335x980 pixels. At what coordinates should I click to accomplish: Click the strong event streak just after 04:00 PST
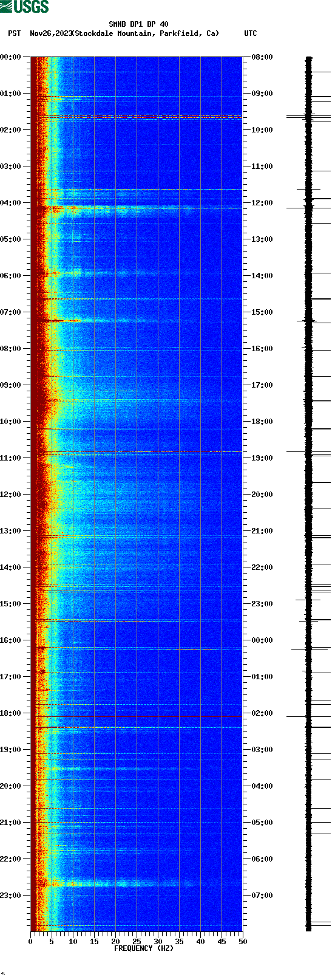[137, 208]
